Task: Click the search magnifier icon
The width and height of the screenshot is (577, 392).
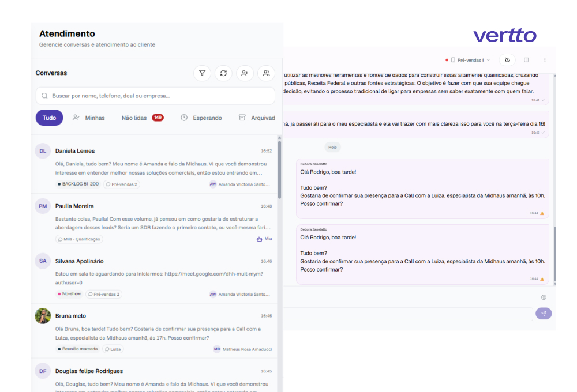Action: point(44,96)
